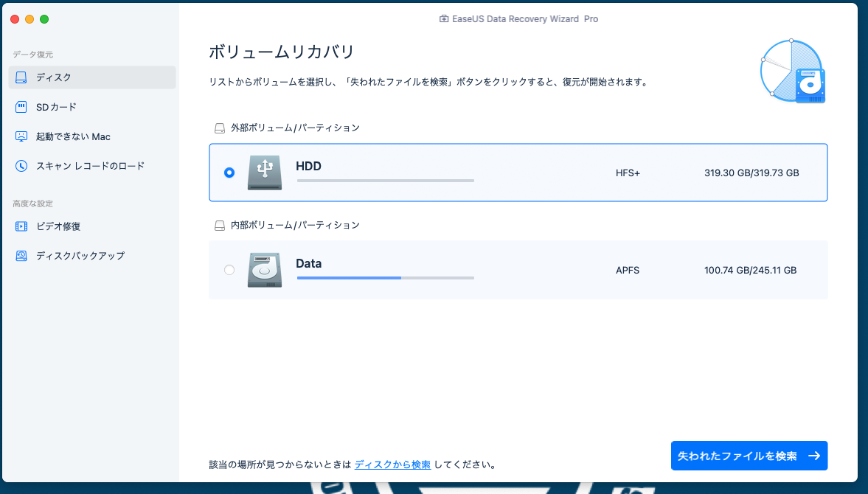Open the SDカード recovery section
Image resolution: width=868 pixels, height=494 pixels.
pyautogui.click(x=21, y=106)
